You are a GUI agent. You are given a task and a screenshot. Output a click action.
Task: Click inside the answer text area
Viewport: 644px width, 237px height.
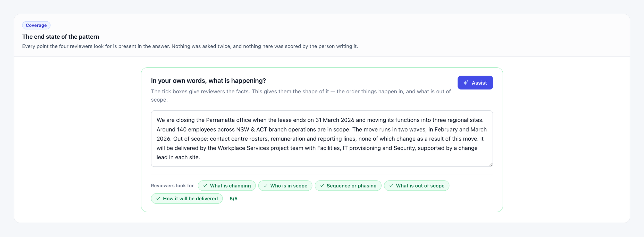(322, 139)
